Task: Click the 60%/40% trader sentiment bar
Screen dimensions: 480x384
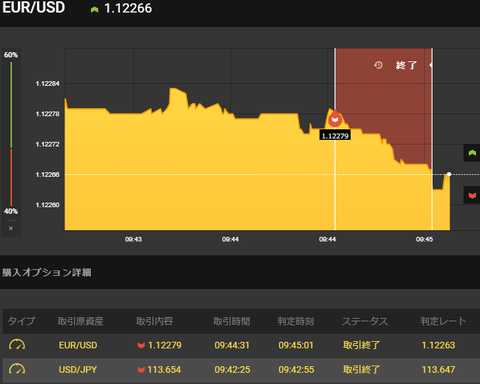Action: (11, 133)
